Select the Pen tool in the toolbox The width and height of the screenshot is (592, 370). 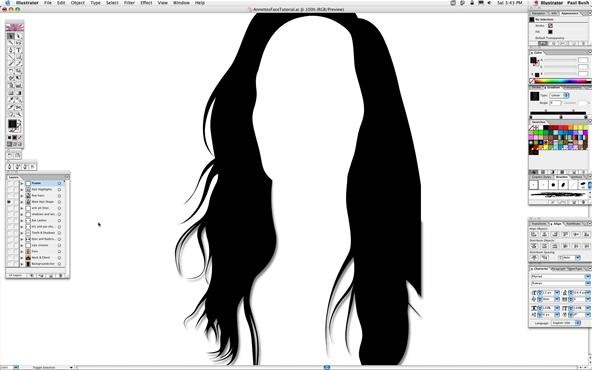pyautogui.click(x=11, y=50)
